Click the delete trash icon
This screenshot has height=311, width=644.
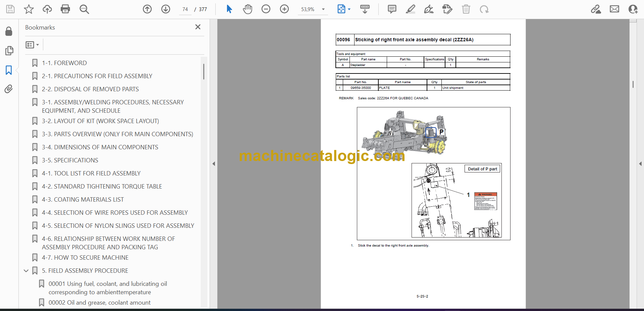pos(466,9)
